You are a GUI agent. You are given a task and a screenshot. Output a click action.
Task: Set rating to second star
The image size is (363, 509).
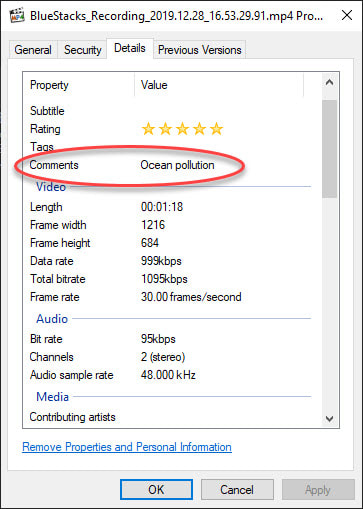[x=165, y=129]
